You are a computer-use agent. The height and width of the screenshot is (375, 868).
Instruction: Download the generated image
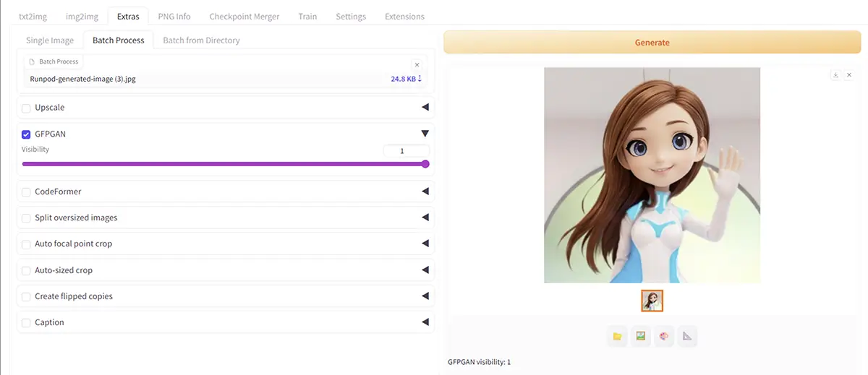835,75
